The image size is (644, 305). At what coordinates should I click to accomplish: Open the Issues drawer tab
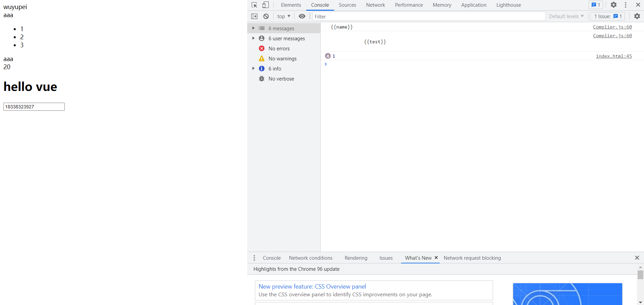386,258
